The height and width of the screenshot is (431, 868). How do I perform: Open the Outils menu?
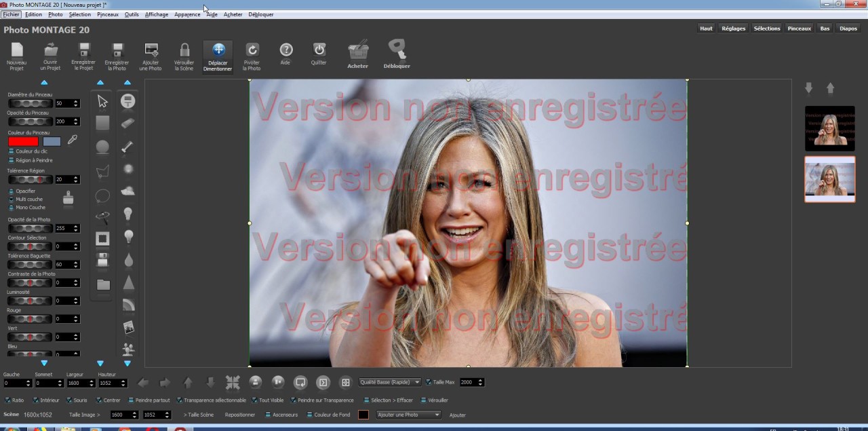[x=132, y=14]
